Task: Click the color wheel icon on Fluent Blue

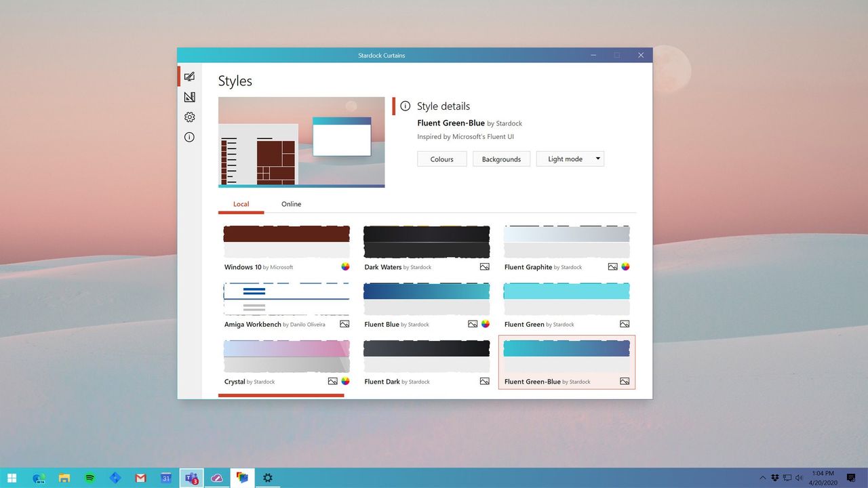Action: pyautogui.click(x=486, y=324)
